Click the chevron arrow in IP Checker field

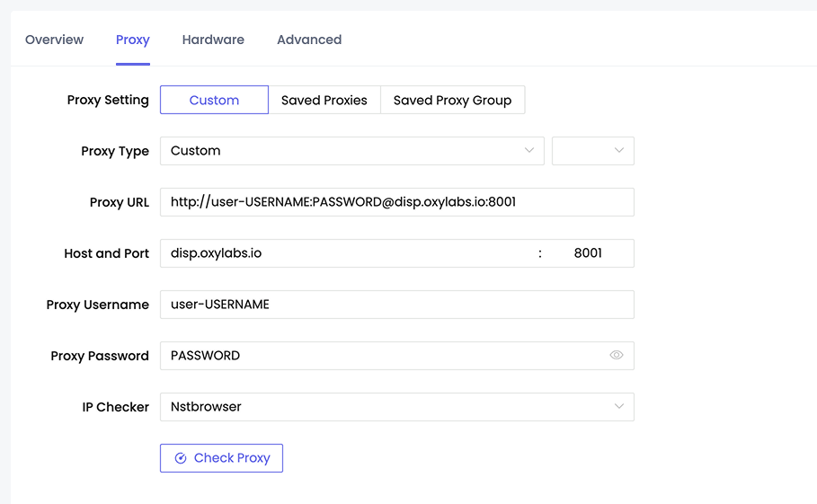(x=618, y=407)
